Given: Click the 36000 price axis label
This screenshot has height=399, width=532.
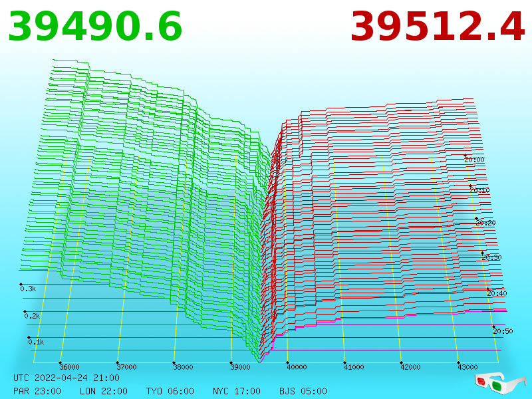Looking at the screenshot, I should coord(69,367).
